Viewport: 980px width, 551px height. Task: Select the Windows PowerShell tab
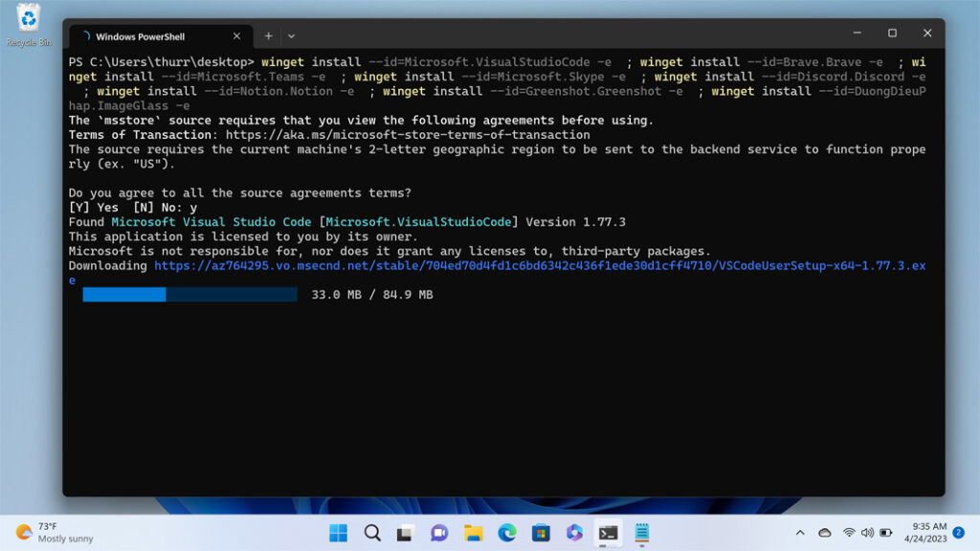tap(161, 36)
